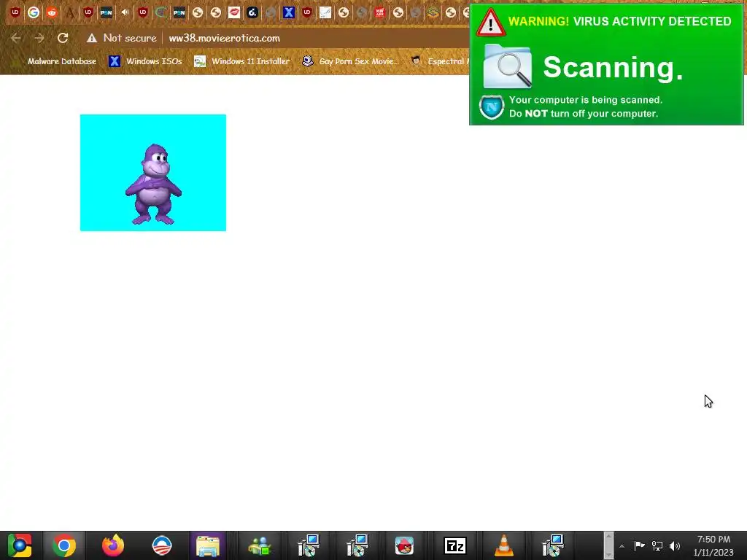Open 7-Zip from the taskbar

tap(455, 545)
